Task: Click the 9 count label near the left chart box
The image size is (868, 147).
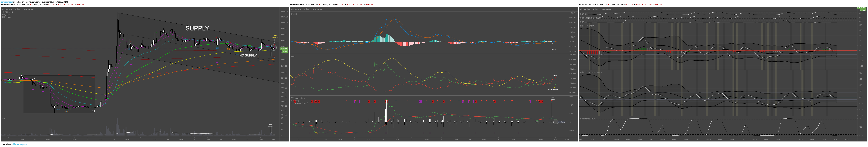Action: pos(34,78)
